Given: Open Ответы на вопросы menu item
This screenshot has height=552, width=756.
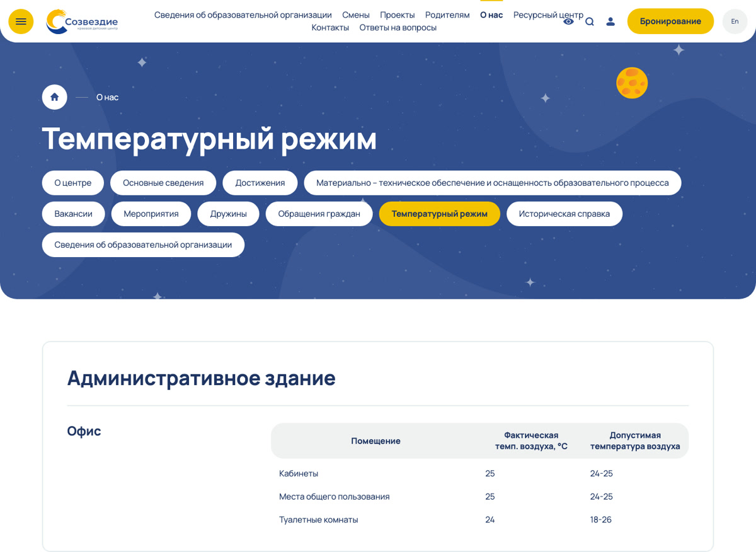Looking at the screenshot, I should click(x=398, y=28).
